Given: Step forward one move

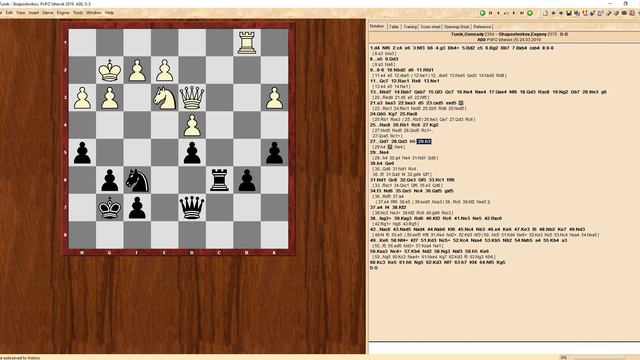Looking at the screenshot, I should click(x=514, y=13).
